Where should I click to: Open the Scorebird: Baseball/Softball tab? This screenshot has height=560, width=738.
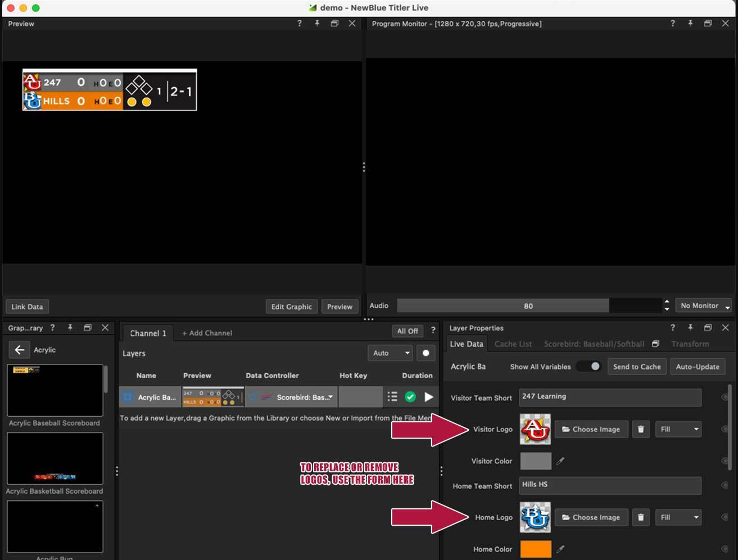(x=594, y=344)
